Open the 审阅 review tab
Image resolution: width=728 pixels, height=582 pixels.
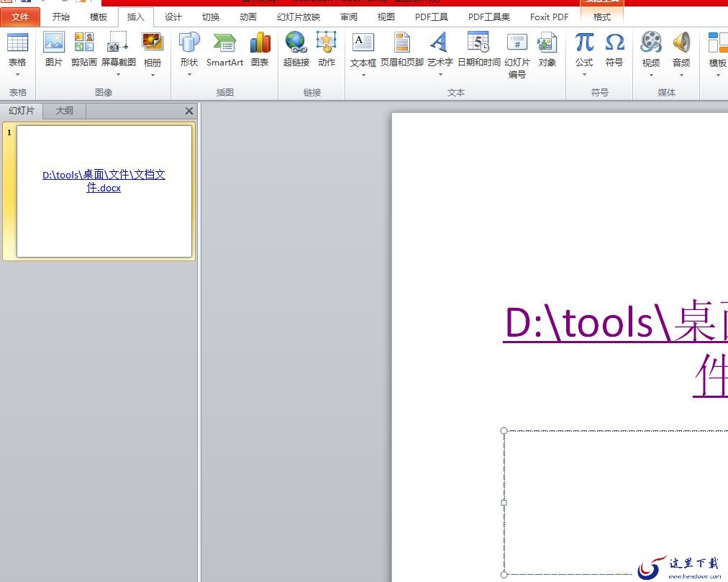click(349, 17)
